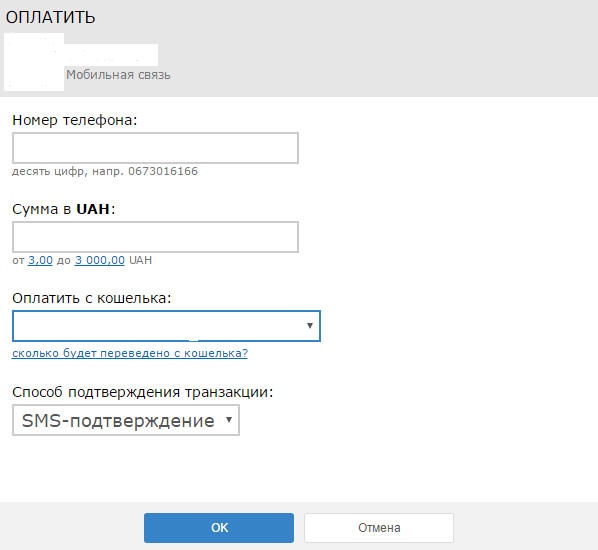Viewport: 598px width, 550px height.
Task: Open 'сколько будет переведено с кошелька?' link
Action: click(130, 353)
